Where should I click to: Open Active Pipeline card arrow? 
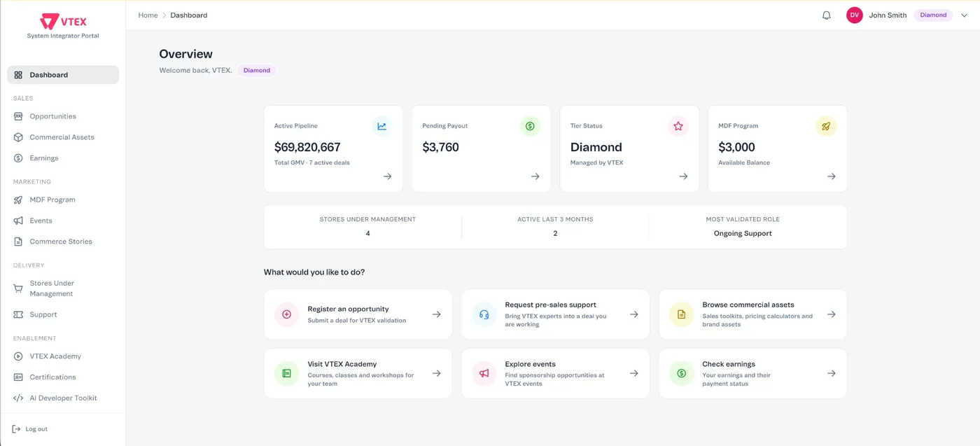387,176
